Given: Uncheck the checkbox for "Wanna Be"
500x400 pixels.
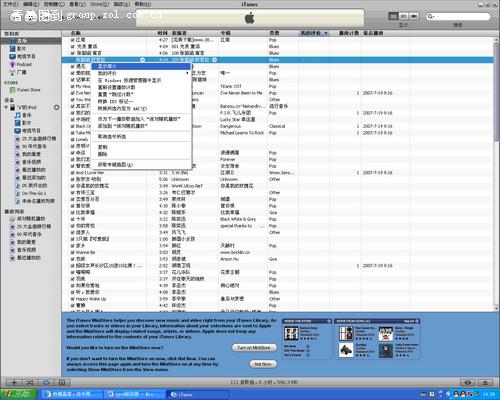Looking at the screenshot, I should 73,252.
